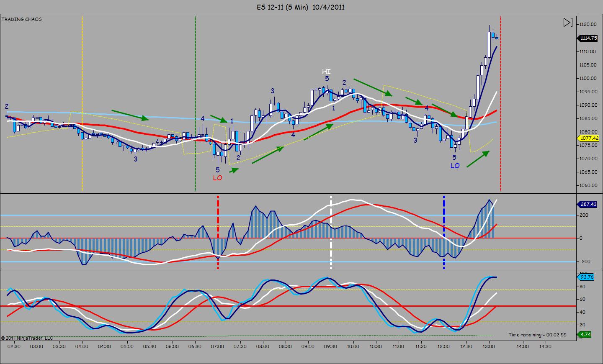Click the 14:30 time axis label

(545, 346)
